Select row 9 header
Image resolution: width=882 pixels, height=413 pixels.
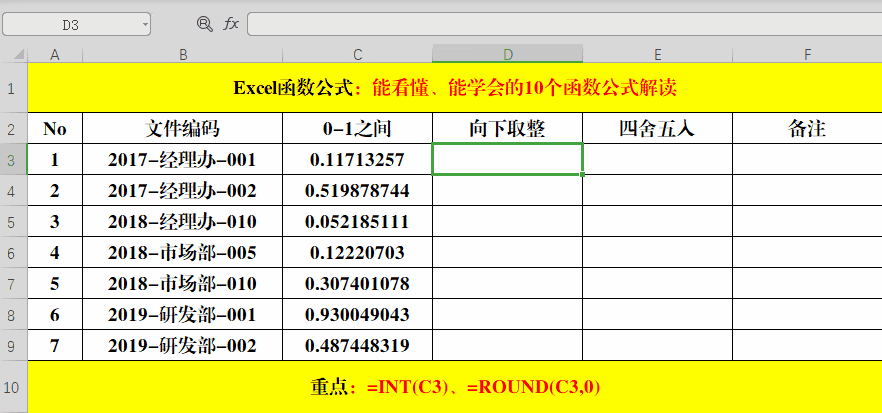click(x=14, y=345)
